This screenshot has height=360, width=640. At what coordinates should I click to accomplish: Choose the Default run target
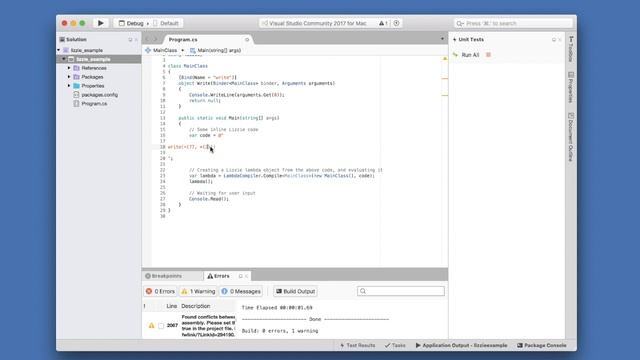click(x=166, y=23)
